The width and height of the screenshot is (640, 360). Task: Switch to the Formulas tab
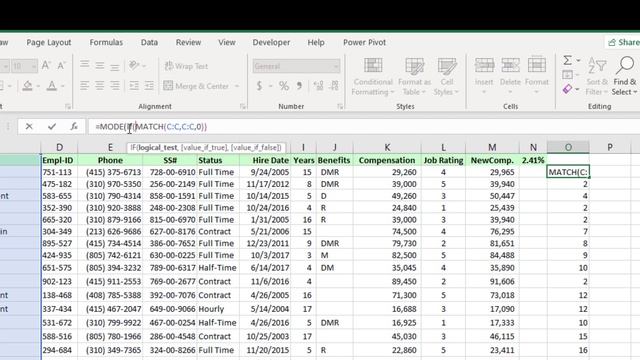click(x=106, y=42)
